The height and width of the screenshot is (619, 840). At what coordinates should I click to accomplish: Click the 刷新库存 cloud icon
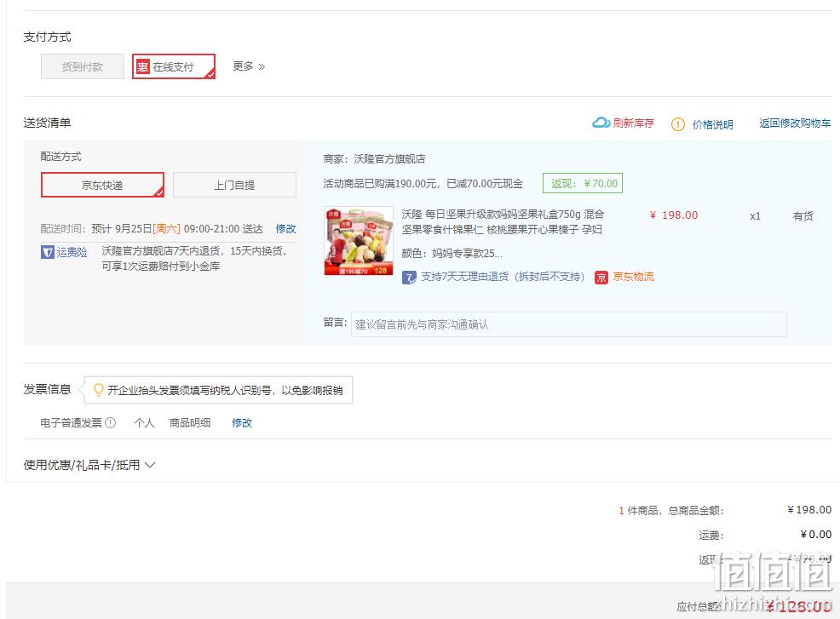[601, 123]
